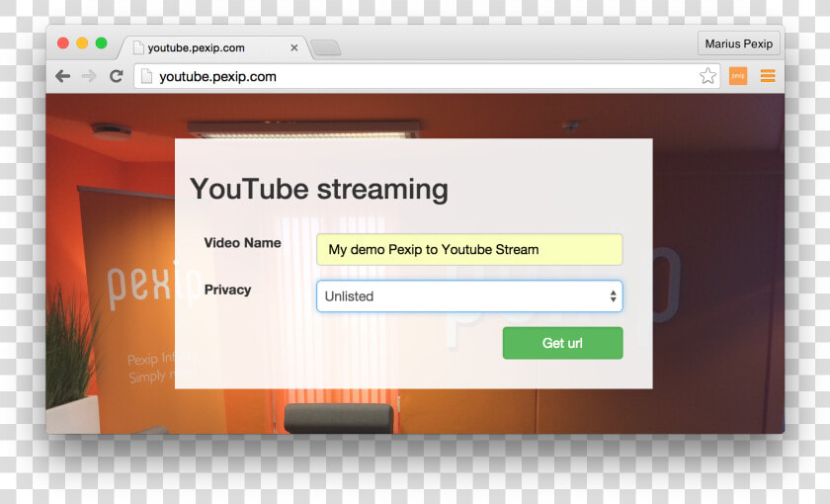
Task: Reload the youtube.pexip.com page
Action: pyautogui.click(x=117, y=76)
